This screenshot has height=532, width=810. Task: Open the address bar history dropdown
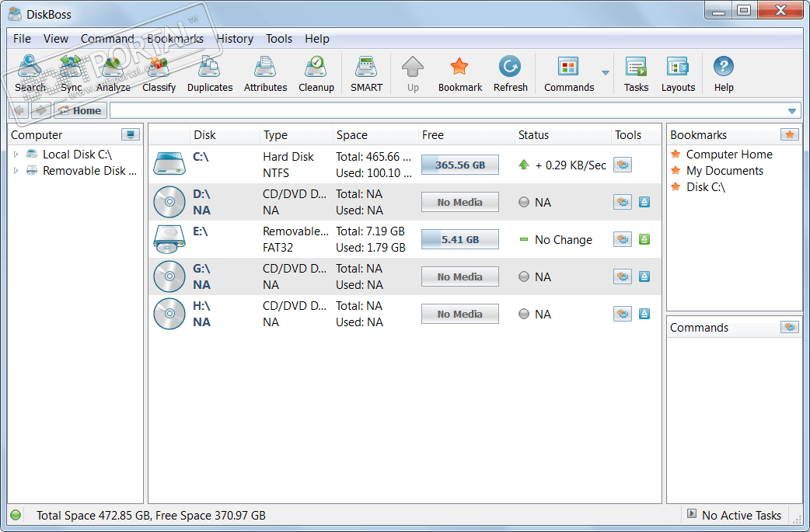(x=792, y=111)
